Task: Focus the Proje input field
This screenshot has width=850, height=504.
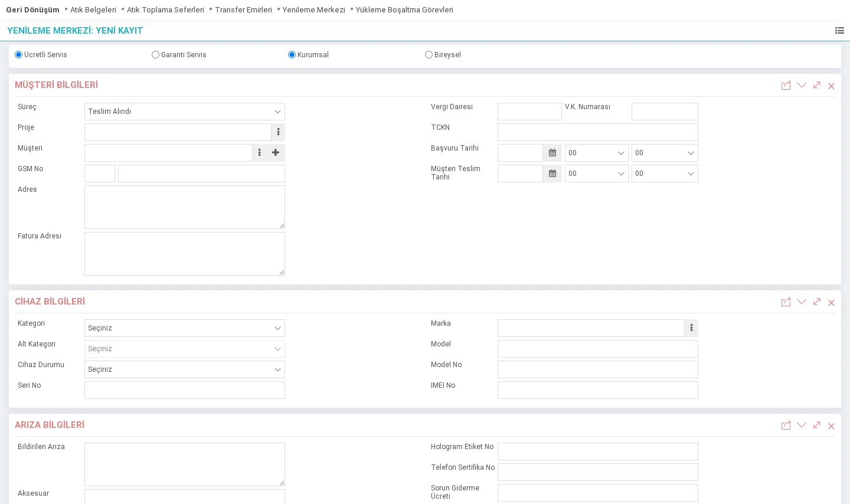Action: pos(178,132)
